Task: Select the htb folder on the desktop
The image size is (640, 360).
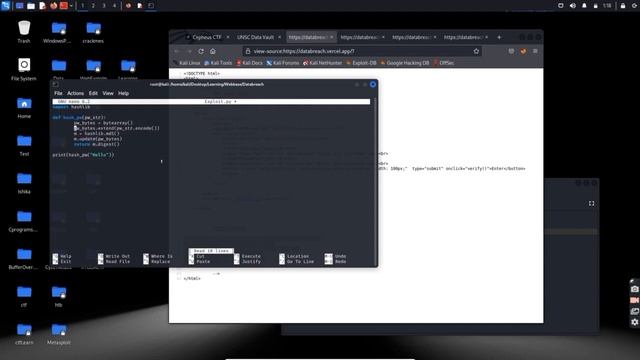Action: tap(58, 296)
